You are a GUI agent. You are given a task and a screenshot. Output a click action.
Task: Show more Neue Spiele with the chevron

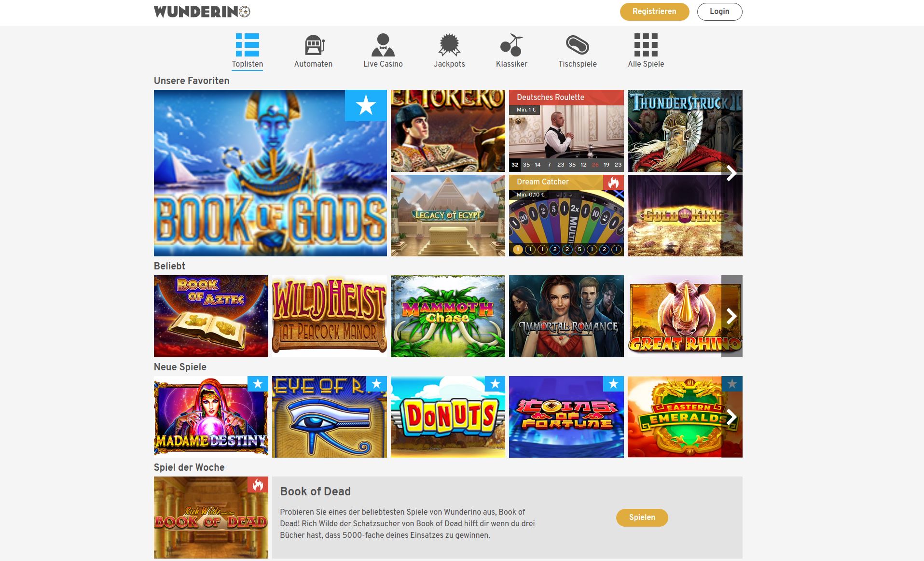(732, 417)
